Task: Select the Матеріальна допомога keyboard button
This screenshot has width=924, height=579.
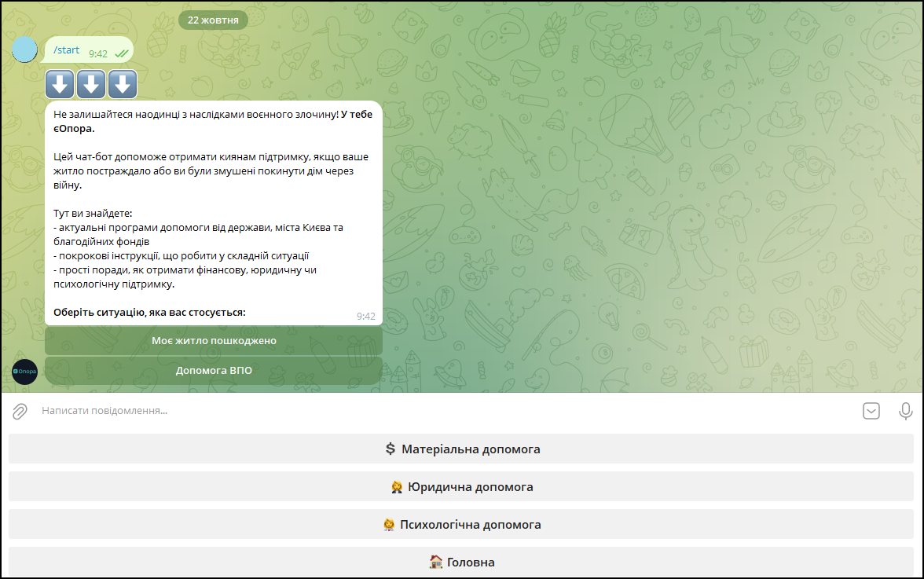Action: 462,449
